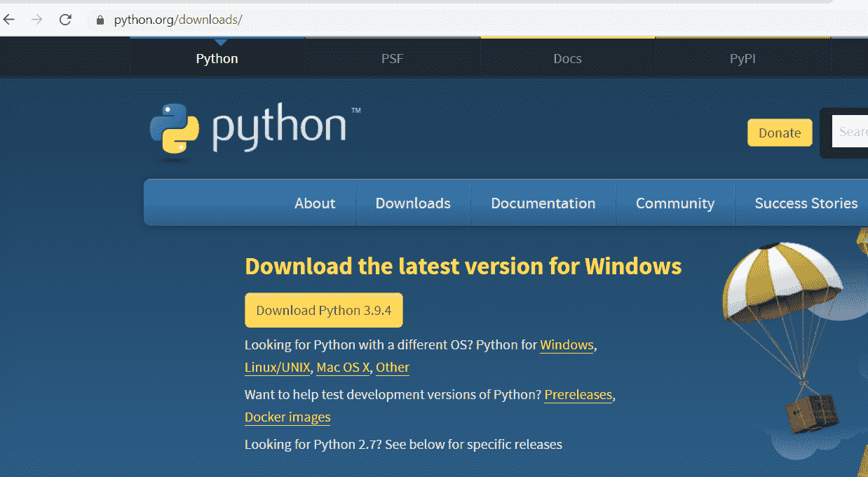
Task: Reload the page with refresh icon
Action: point(65,20)
